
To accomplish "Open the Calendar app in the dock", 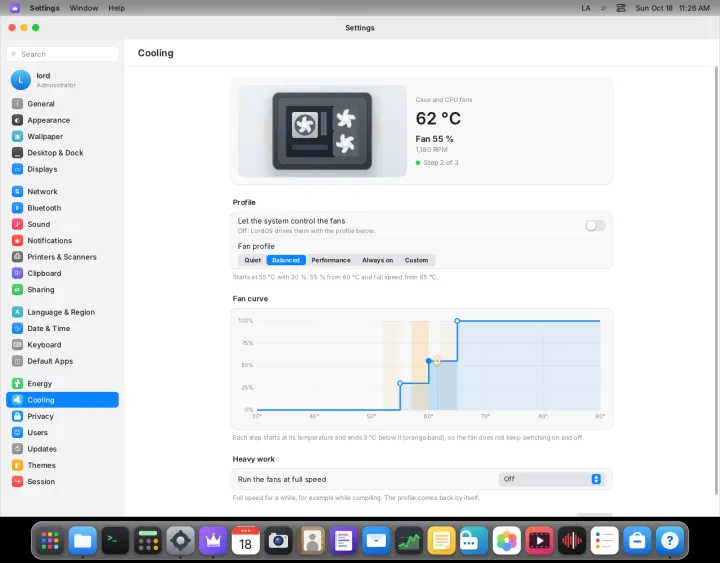I will [x=246, y=540].
